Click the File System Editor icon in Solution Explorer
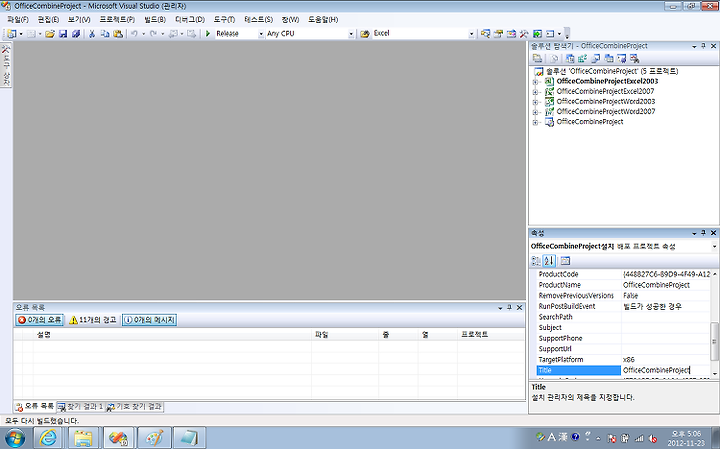 point(570,58)
